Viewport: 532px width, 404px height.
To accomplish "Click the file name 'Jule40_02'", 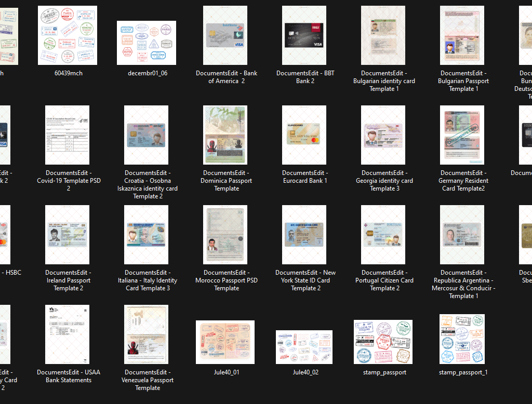I will 305,372.
